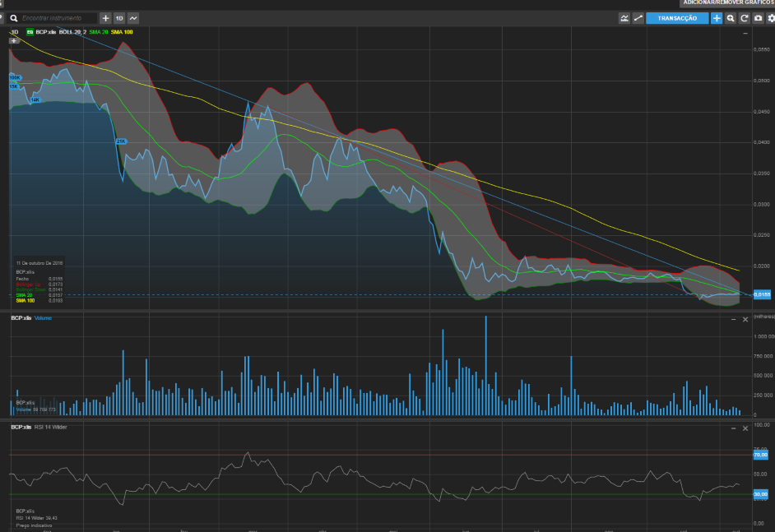Screen dimensions: 775x532
Task: Close the Volume indicator panel
Action: coord(745,318)
